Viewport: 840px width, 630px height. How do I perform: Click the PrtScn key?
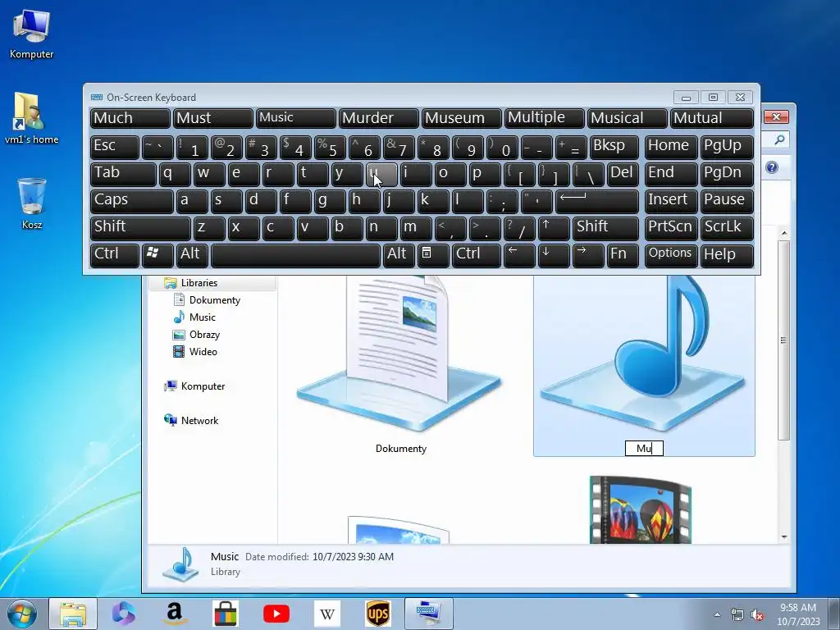[671, 228]
